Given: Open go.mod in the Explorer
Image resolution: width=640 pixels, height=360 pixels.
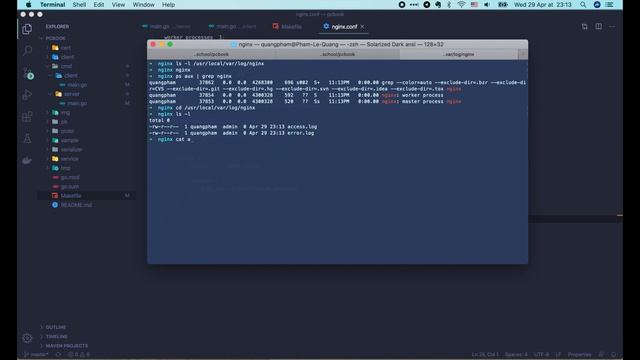Looking at the screenshot, I should (x=70, y=178).
